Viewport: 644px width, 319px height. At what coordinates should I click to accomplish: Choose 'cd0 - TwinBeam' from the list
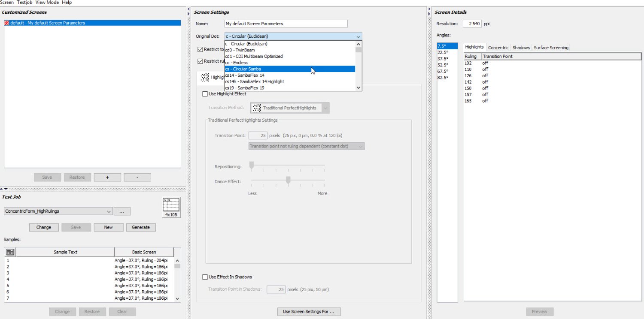coord(290,50)
